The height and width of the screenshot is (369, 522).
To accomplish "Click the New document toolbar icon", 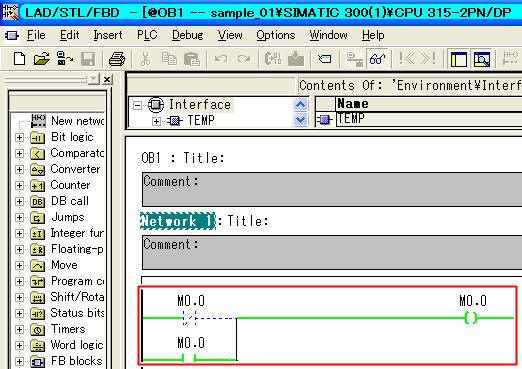I will (x=19, y=59).
